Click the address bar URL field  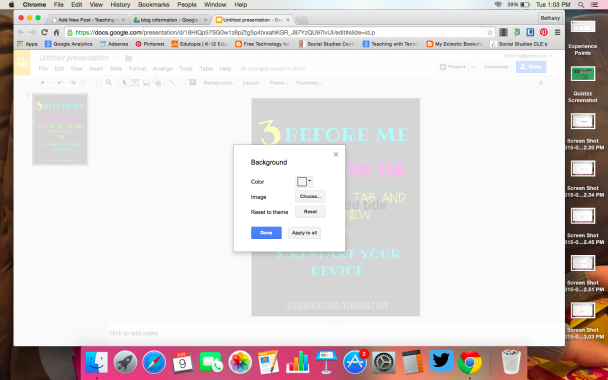pyautogui.click(x=277, y=33)
